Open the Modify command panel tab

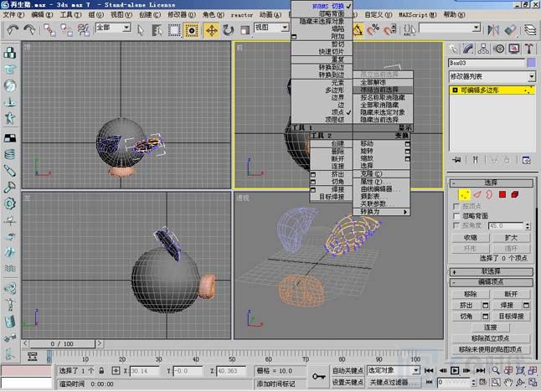[x=468, y=49]
